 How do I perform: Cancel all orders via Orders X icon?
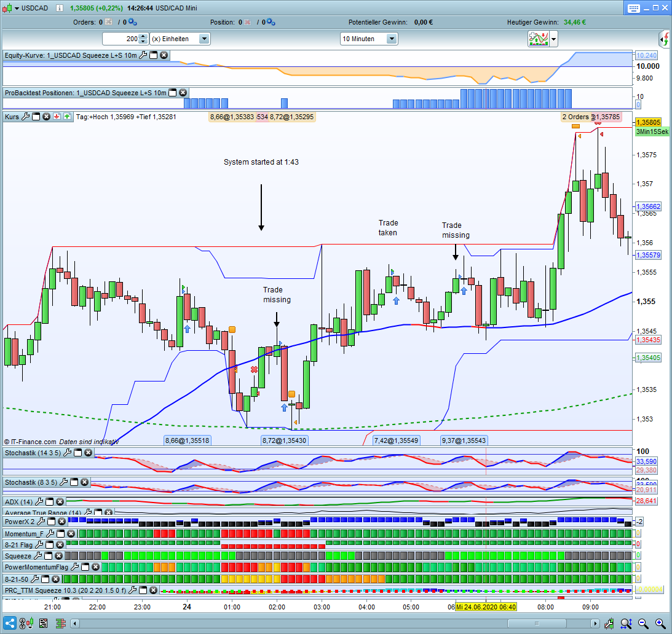pos(108,22)
